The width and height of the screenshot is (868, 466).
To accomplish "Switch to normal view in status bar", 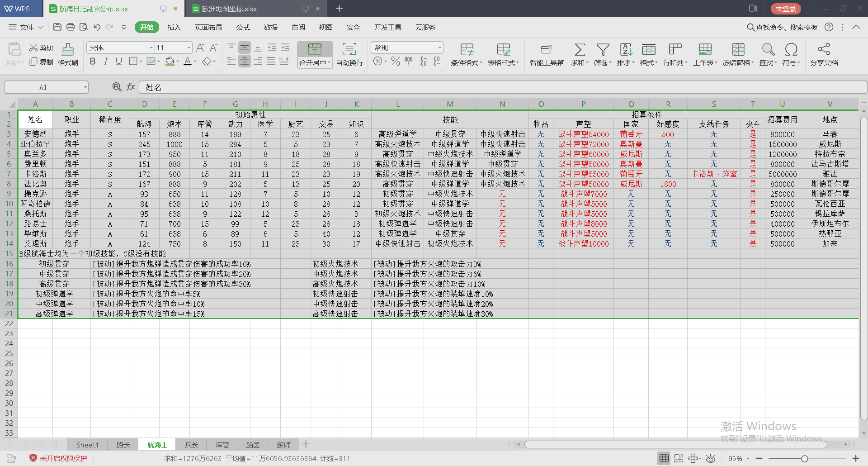I will pyautogui.click(x=664, y=458).
